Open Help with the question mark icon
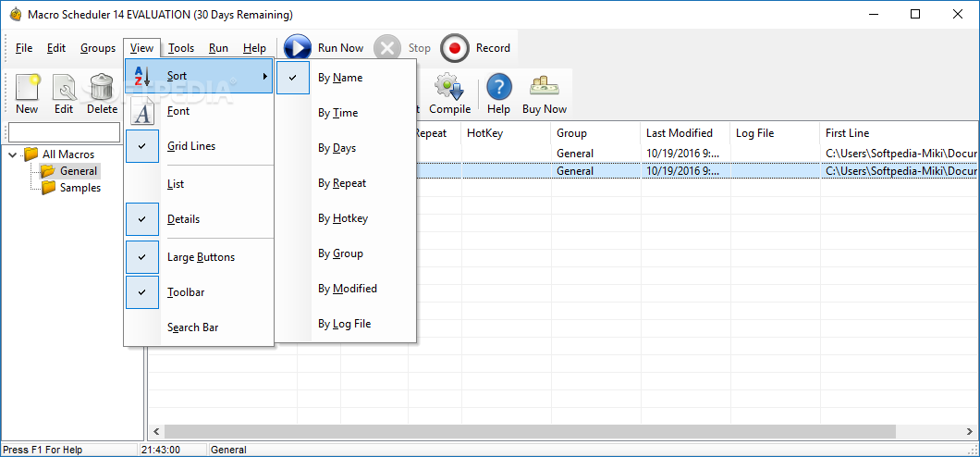The height and width of the screenshot is (457, 980). coord(498,88)
